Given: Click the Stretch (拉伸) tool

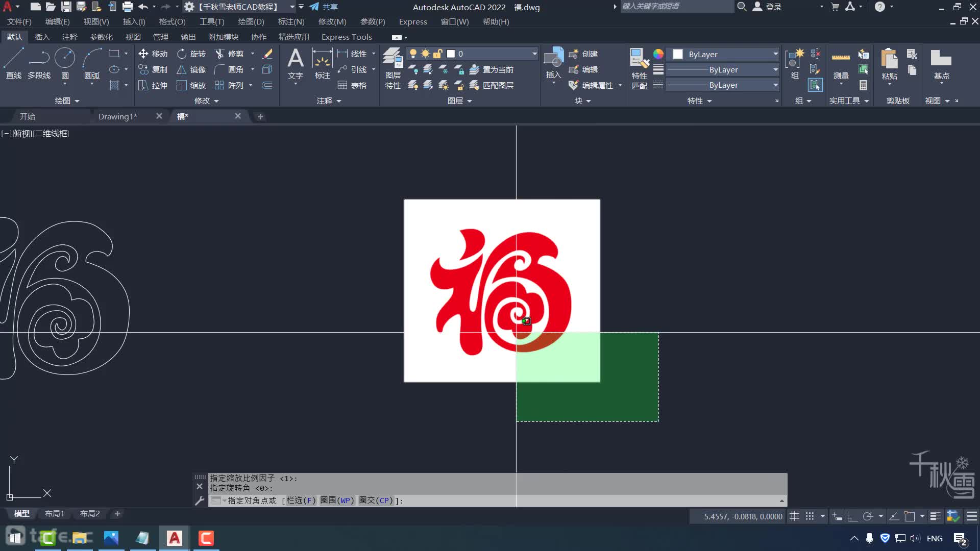Looking at the screenshot, I should 153,85.
